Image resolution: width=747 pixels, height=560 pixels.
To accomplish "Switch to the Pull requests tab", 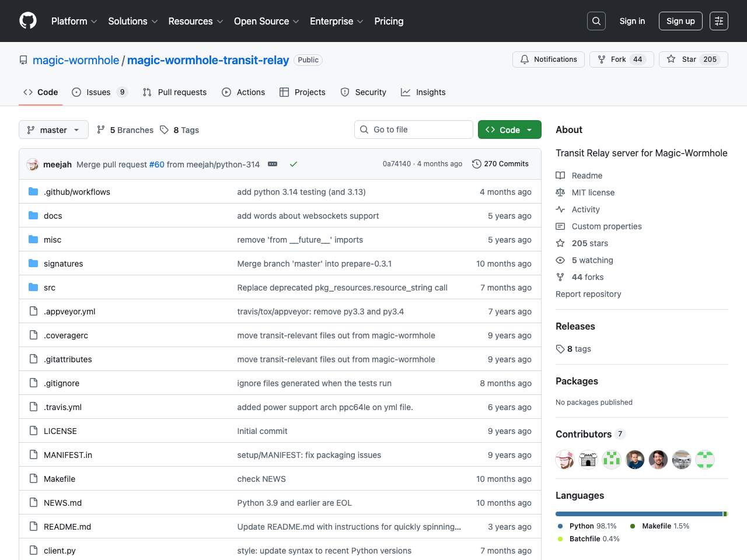I will pos(175,92).
